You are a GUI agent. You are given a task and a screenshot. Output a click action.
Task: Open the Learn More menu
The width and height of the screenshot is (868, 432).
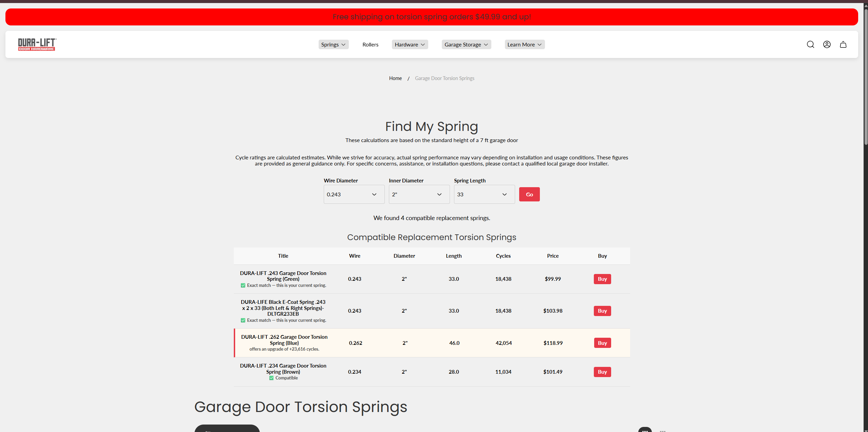[x=524, y=44]
